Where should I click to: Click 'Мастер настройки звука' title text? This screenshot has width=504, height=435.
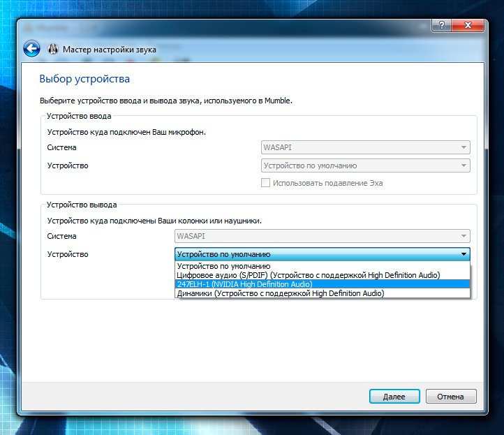pos(110,50)
